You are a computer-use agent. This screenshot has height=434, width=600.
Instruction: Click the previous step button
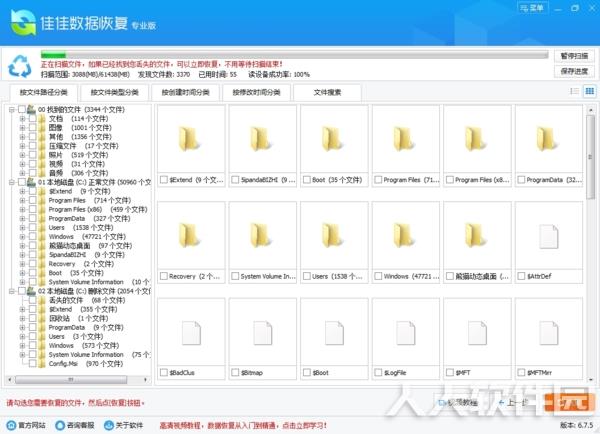click(x=514, y=403)
